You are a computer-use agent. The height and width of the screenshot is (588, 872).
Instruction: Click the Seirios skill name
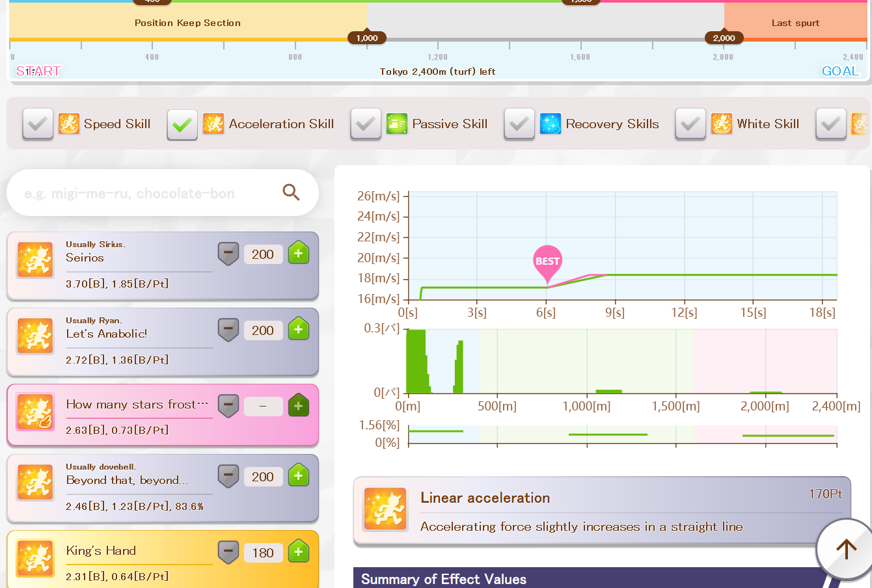(x=85, y=258)
